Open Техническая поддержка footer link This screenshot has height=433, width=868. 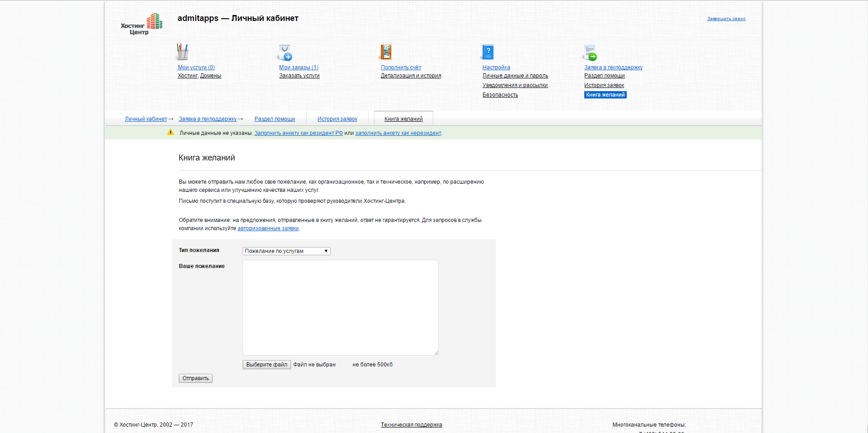[411, 425]
